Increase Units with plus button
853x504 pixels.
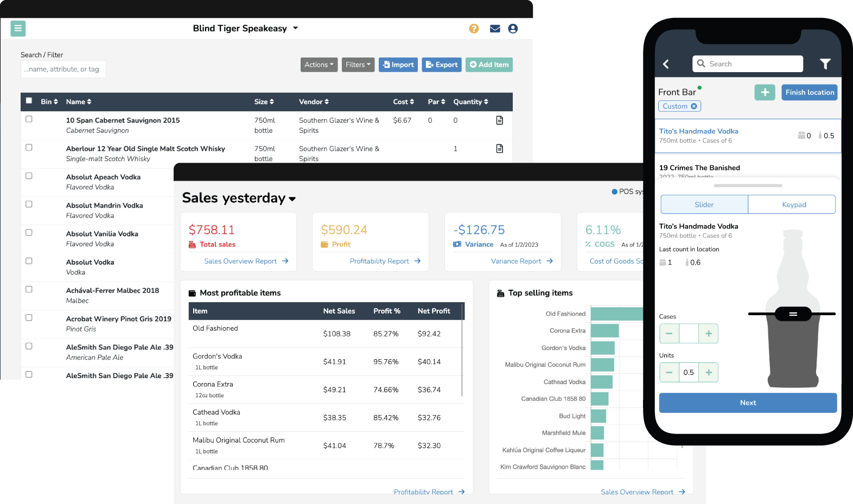click(x=708, y=372)
